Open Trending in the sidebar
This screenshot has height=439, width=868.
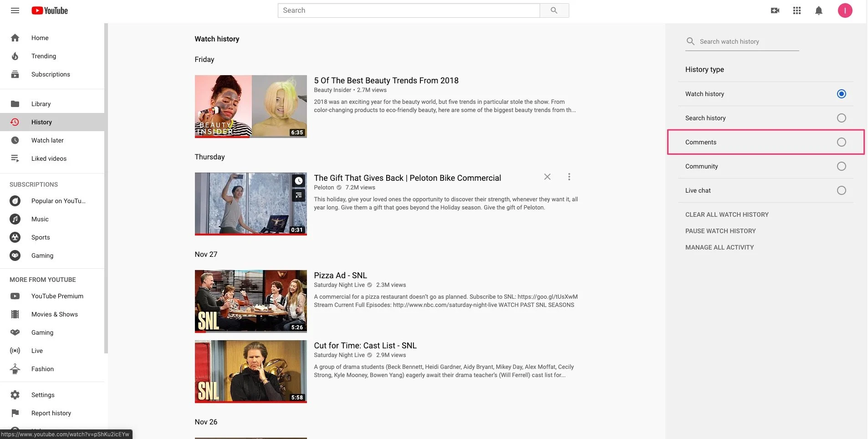44,56
